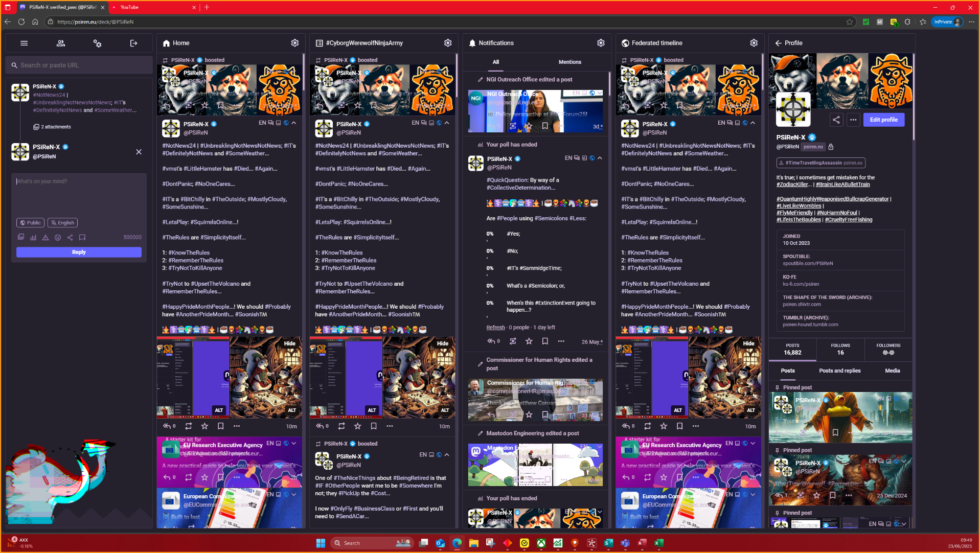The width and height of the screenshot is (980, 553).
Task: Favourite the Home post from 10m ago
Action: tap(204, 426)
